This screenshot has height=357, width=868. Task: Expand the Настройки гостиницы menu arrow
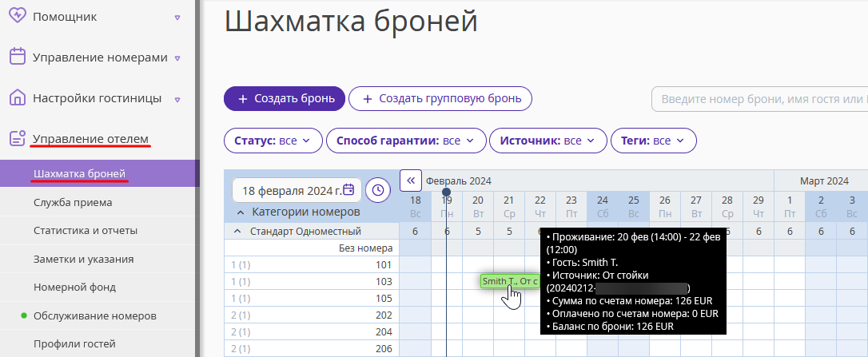(x=177, y=100)
